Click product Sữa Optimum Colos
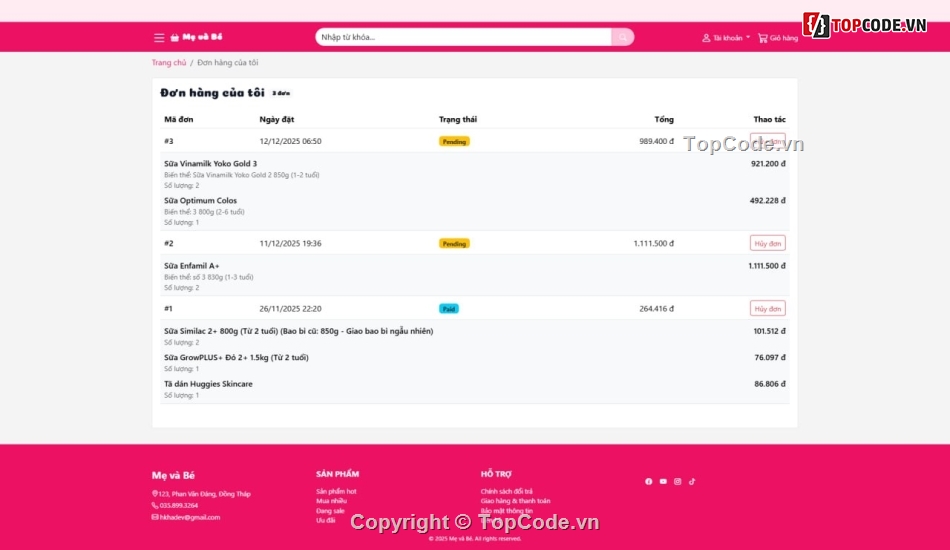 pos(200,200)
